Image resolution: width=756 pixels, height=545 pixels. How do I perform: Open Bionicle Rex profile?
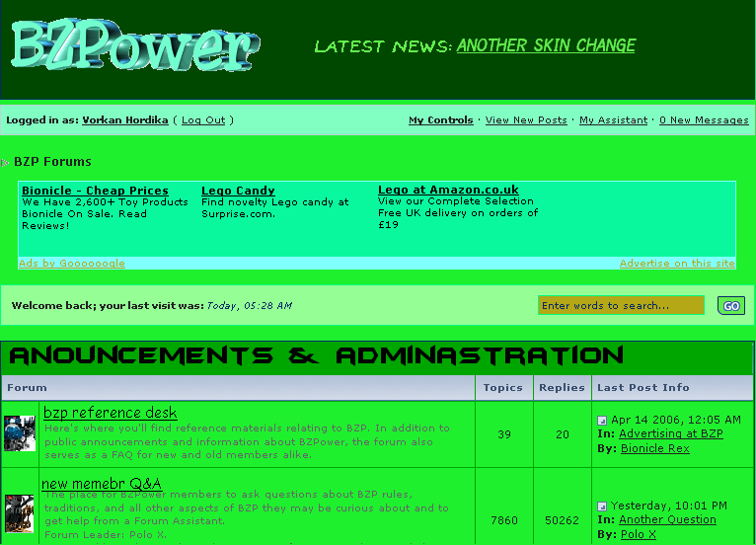654,448
